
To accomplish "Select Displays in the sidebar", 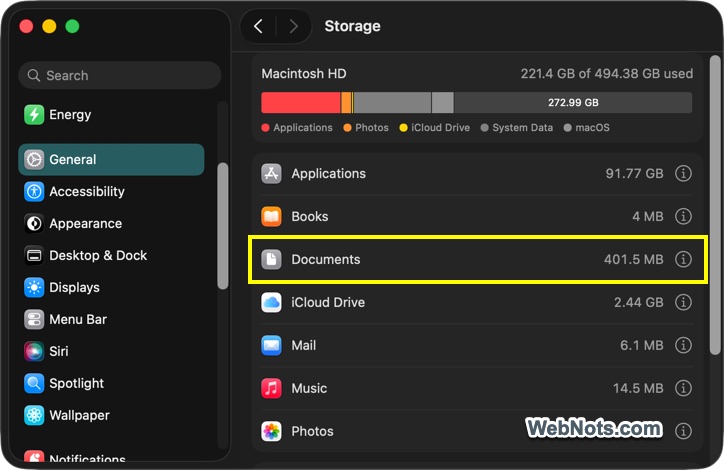I will coord(113,287).
